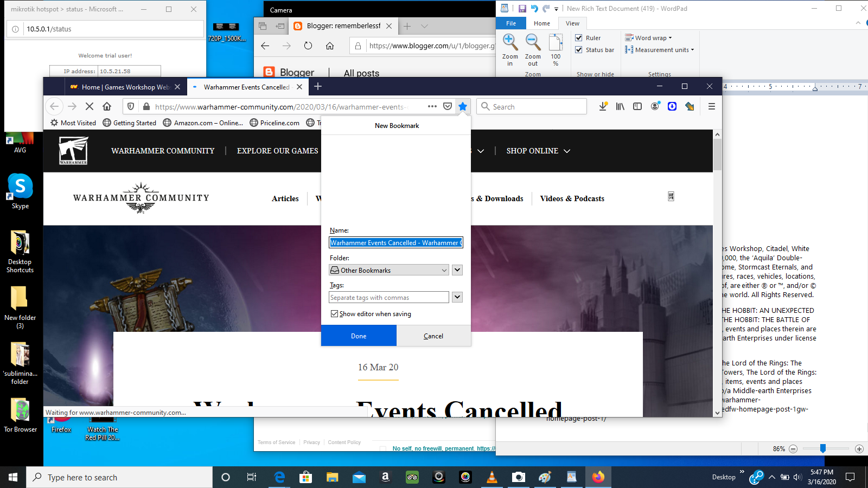This screenshot has height=488, width=868.
Task: Open Camera app from taskbar
Action: pos(519,477)
